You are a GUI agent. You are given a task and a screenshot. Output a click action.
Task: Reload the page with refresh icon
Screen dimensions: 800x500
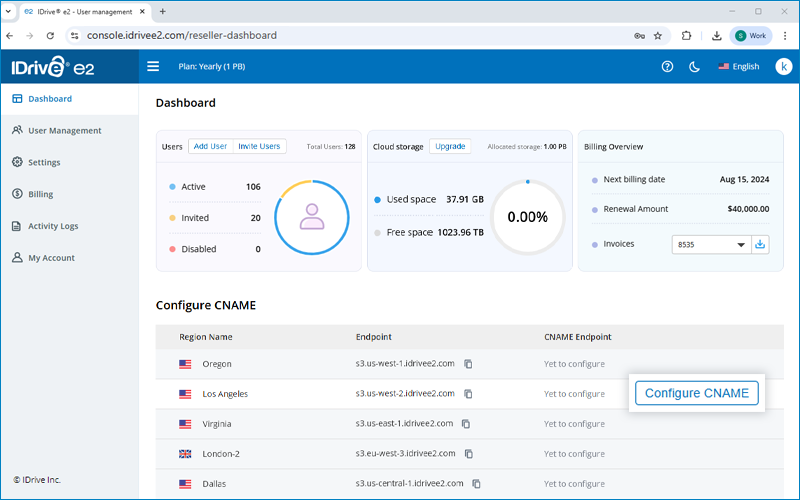pyautogui.click(x=50, y=36)
